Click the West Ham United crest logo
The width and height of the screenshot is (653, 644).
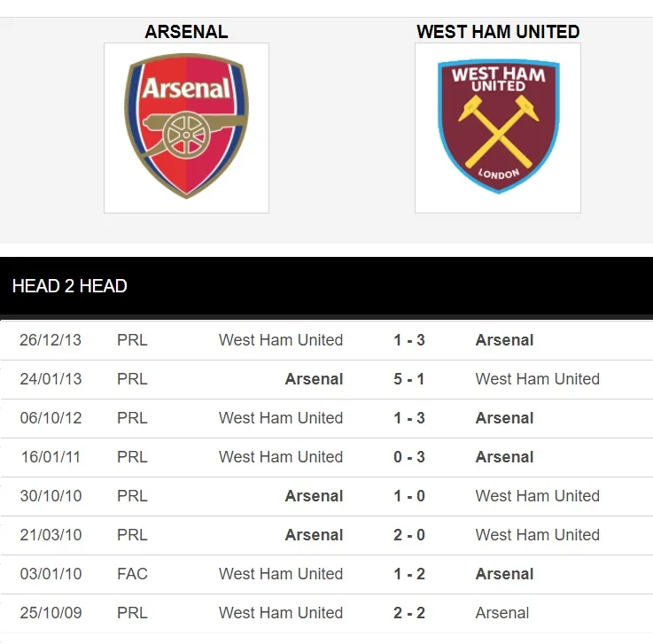(498, 128)
